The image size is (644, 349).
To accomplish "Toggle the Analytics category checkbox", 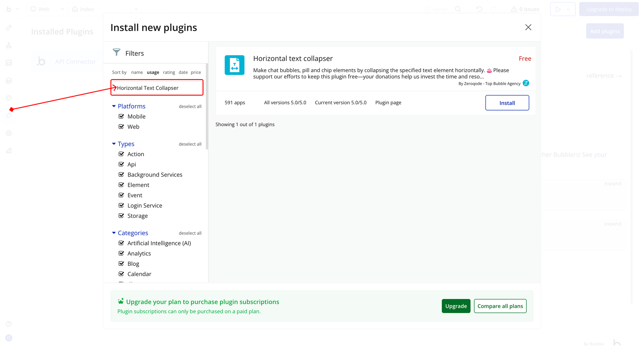I will (x=121, y=253).
